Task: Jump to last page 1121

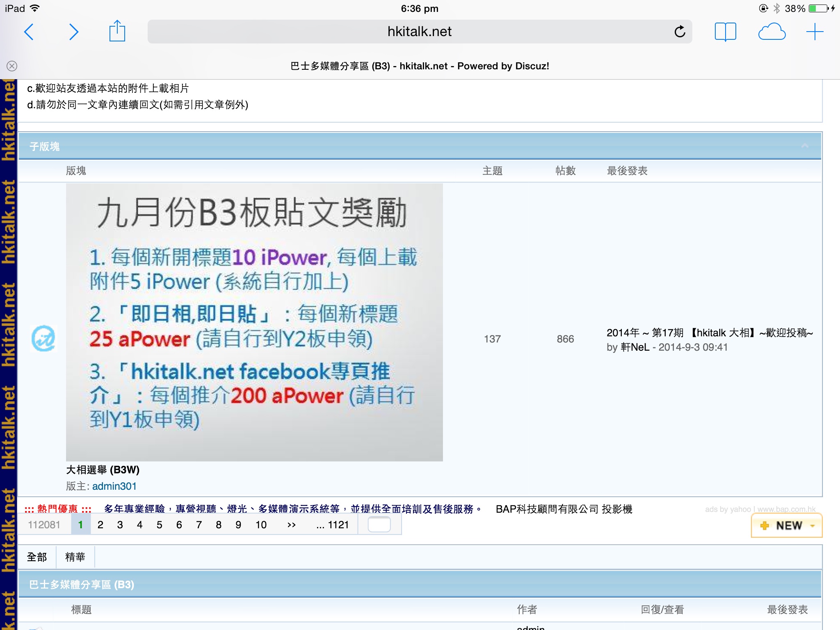Action: (x=333, y=525)
